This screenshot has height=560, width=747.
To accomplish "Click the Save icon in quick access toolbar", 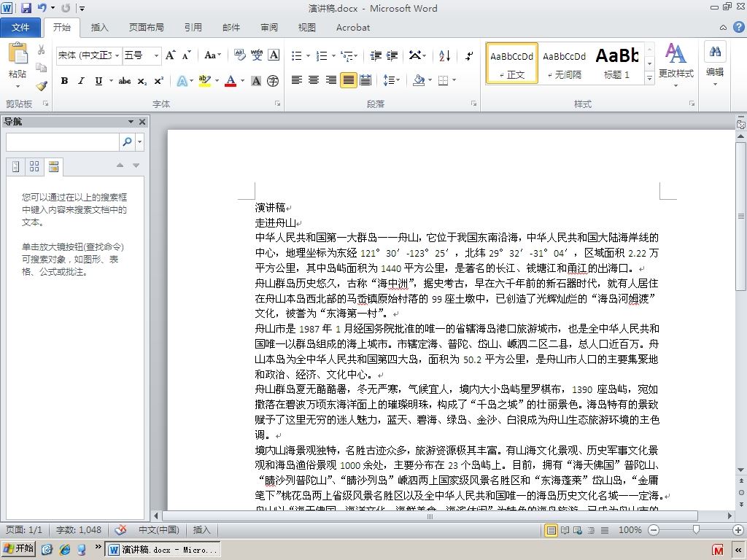I will [26, 7].
